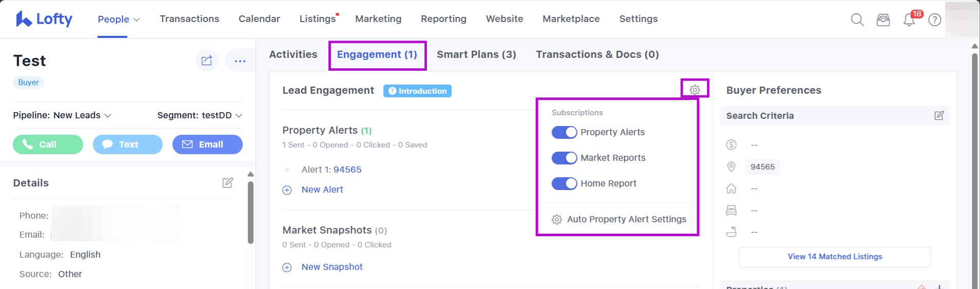Image resolution: width=980 pixels, height=289 pixels.
Task: Turn off the Market Reports toggle
Action: coord(564,158)
